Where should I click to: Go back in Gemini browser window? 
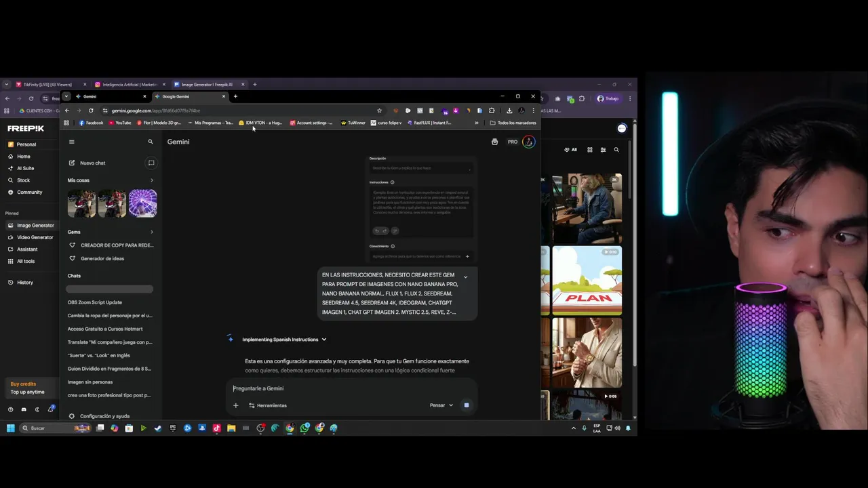tap(67, 110)
